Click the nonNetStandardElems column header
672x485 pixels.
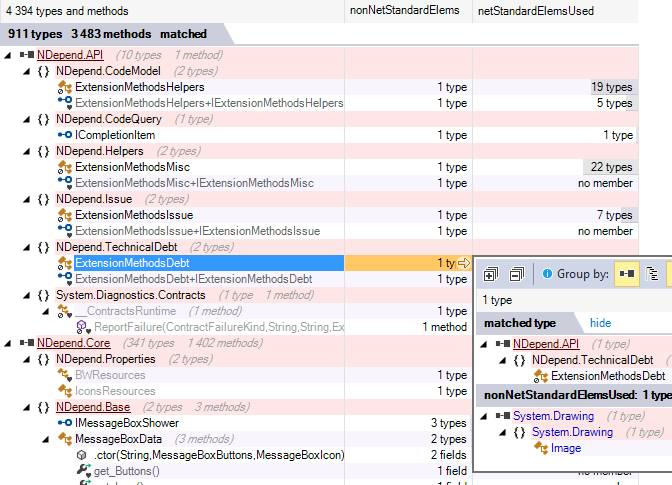pos(404,11)
